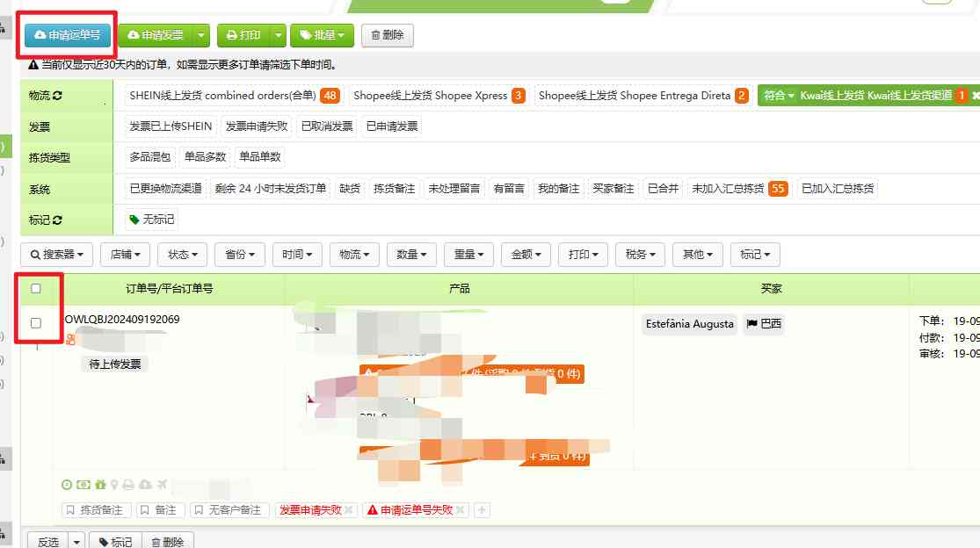The width and height of the screenshot is (980, 548).
Task: Click the airplane shipping icon in order row
Action: pos(162,484)
